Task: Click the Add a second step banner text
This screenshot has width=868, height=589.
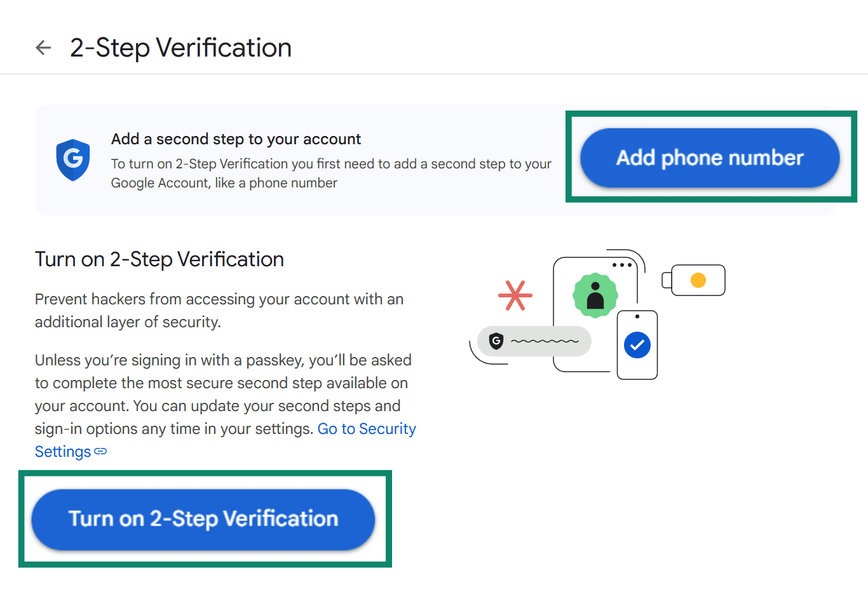Action: coord(236,139)
